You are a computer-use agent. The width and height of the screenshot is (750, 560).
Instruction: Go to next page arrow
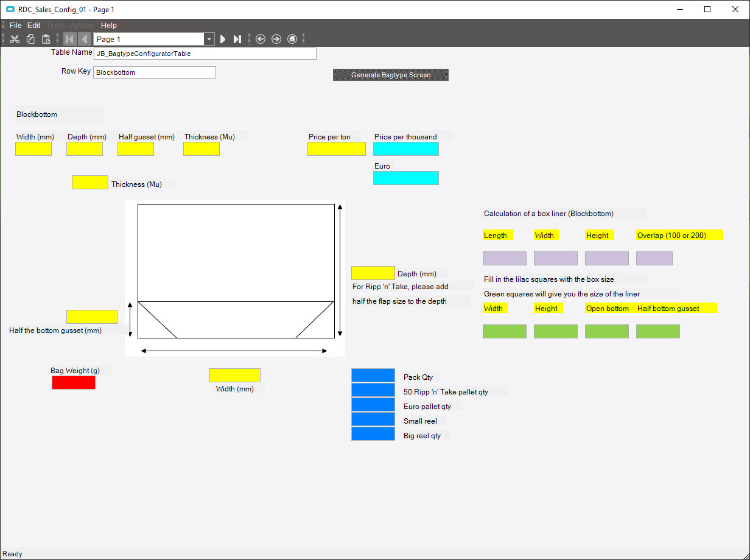[223, 39]
